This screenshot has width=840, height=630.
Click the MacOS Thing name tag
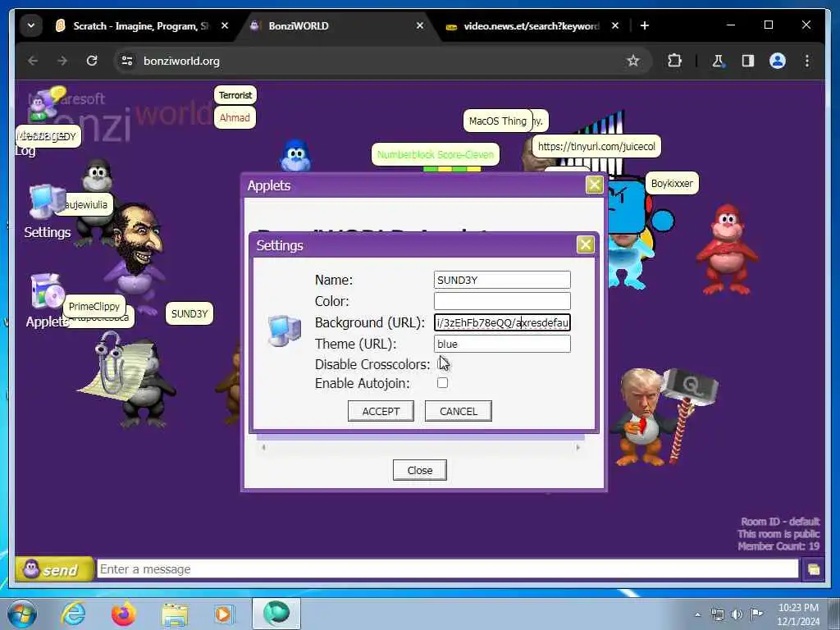pos(498,121)
